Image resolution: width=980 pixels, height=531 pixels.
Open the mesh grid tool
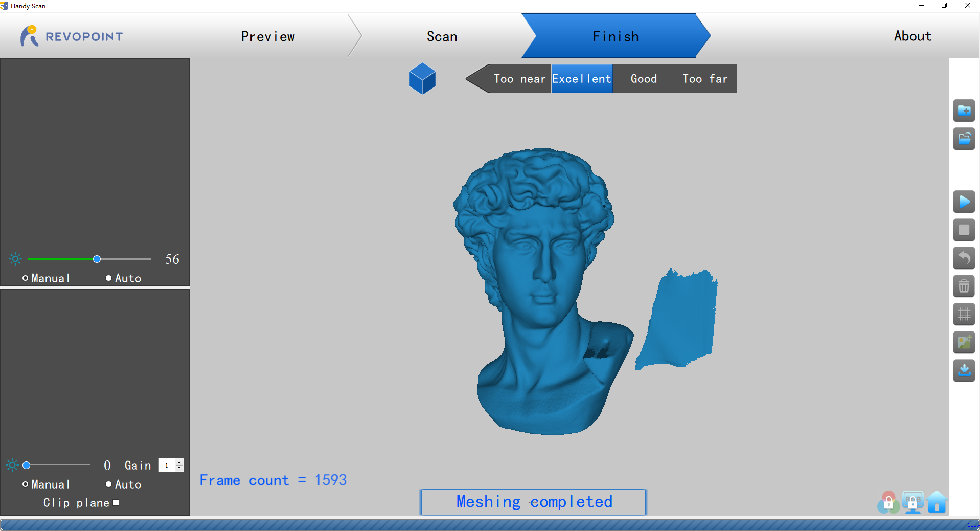pos(964,314)
